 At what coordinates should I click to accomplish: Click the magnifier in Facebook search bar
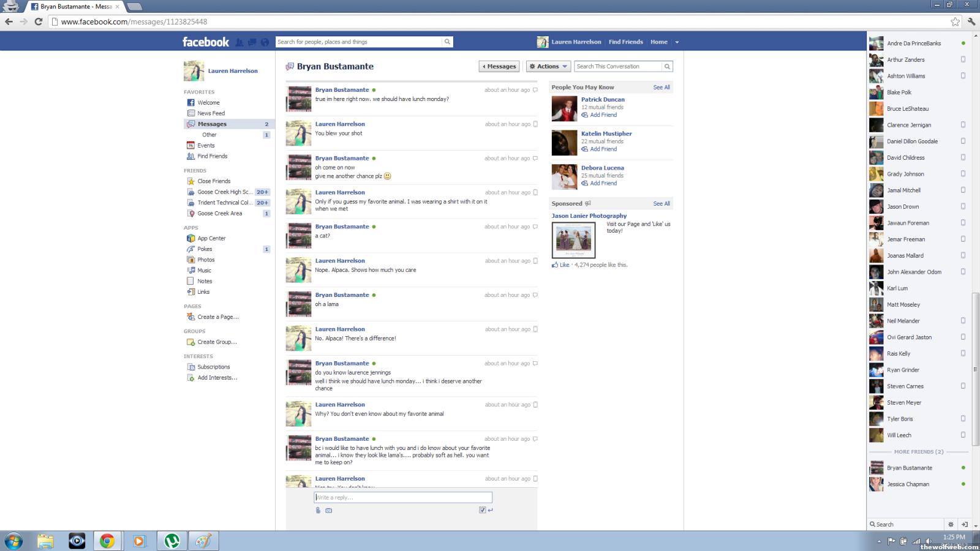(447, 42)
